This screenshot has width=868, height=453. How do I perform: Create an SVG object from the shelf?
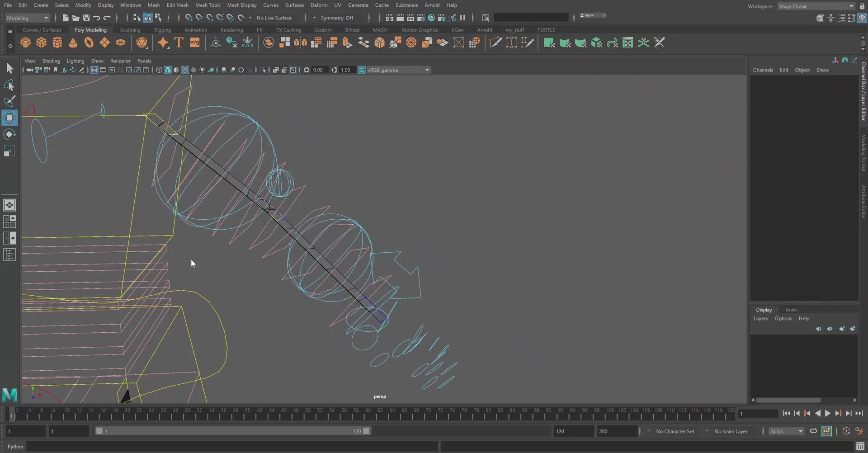coord(194,42)
